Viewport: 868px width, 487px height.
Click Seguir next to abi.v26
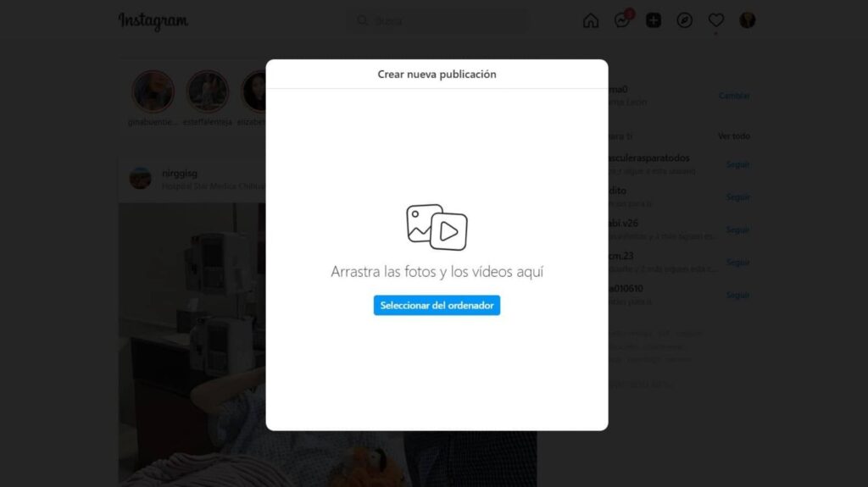coord(738,230)
